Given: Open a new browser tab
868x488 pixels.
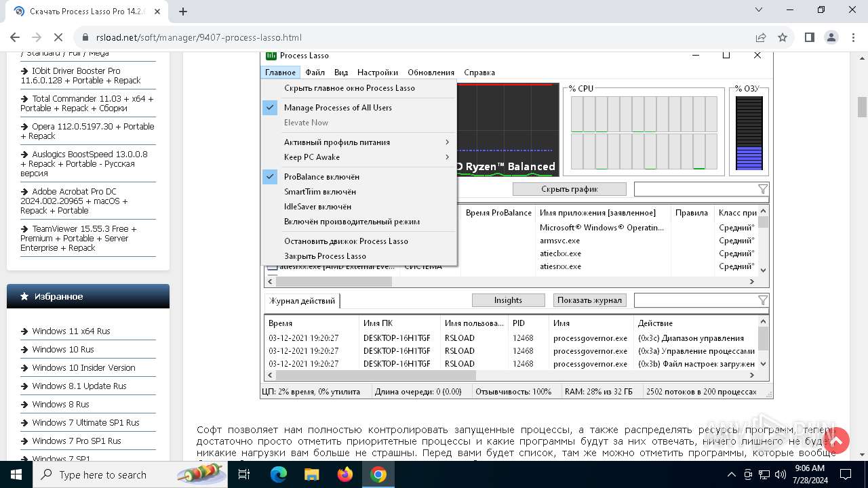Looking at the screenshot, I should click(183, 11).
